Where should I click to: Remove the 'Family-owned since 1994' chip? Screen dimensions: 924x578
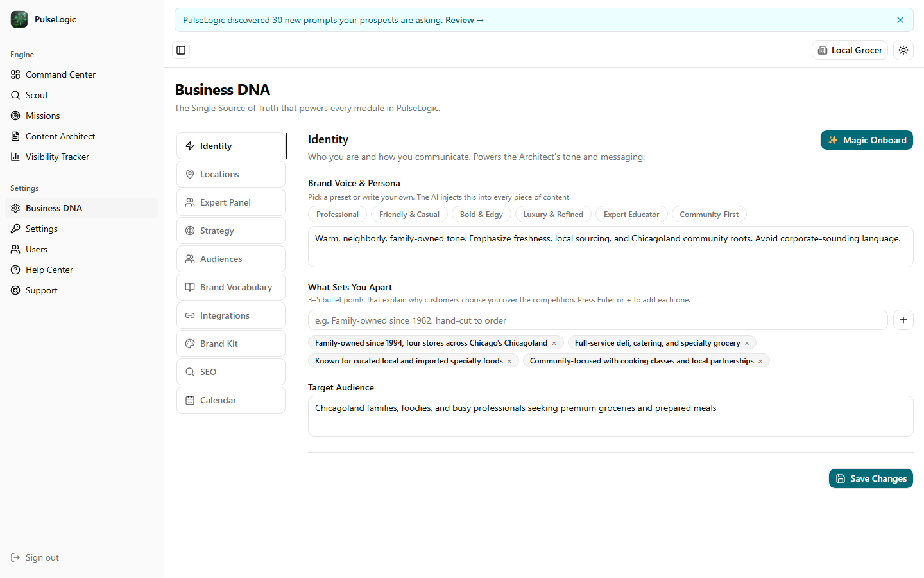pyautogui.click(x=554, y=344)
